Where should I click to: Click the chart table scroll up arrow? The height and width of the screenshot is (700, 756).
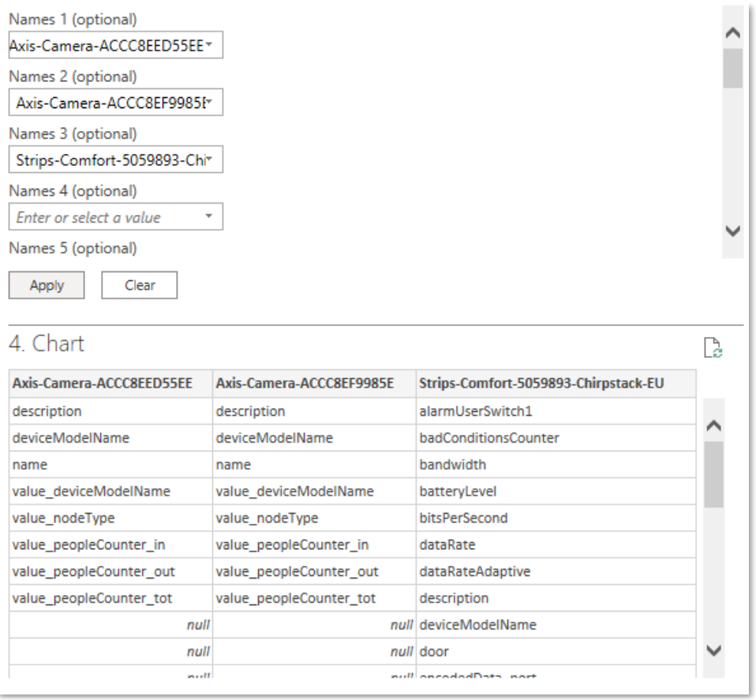(x=713, y=425)
